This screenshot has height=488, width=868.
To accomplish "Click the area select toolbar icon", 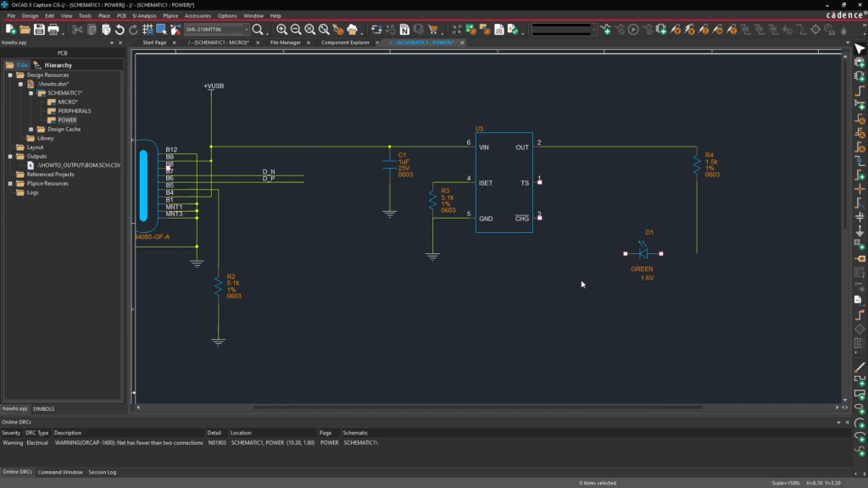I will (162, 30).
